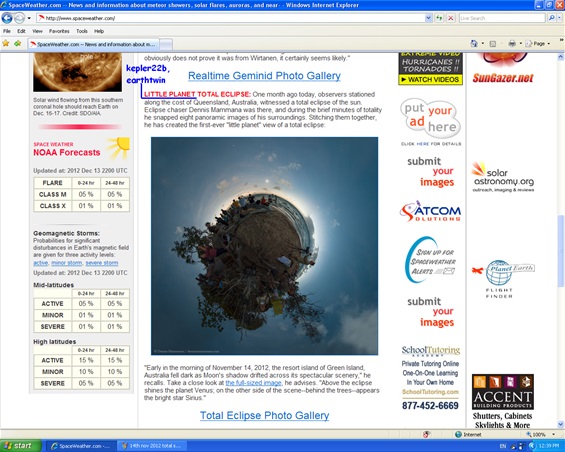Viewport: 565px width, 452px height.
Task: Open the zoom level dropdown arrow
Action: pos(553,434)
